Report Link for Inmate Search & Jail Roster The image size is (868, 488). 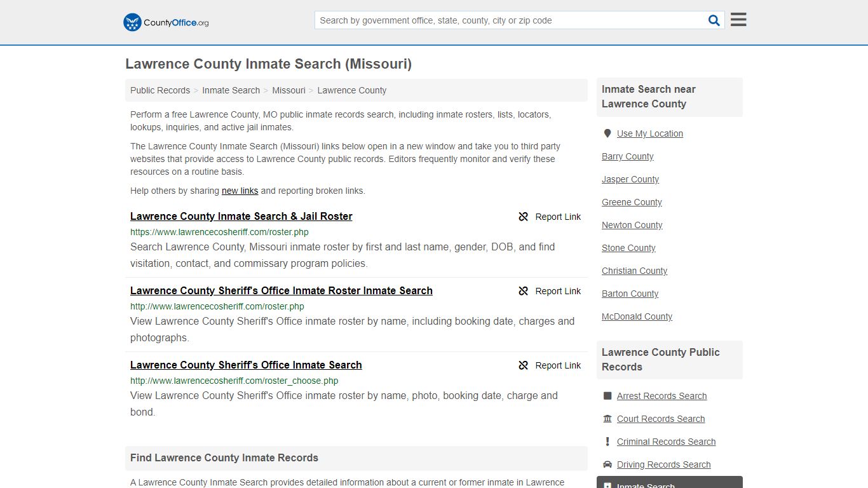click(x=558, y=217)
